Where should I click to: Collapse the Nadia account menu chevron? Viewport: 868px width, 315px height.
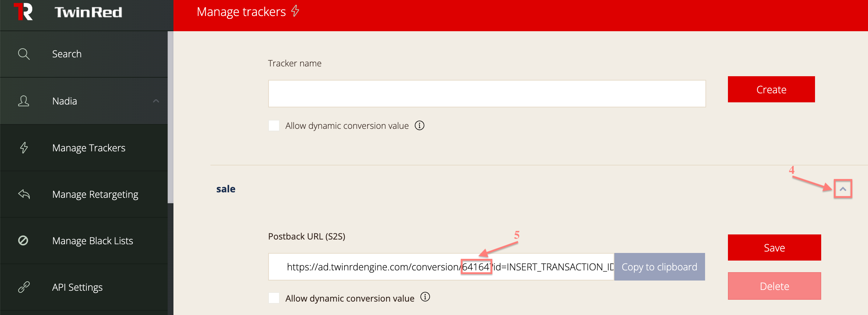tap(156, 101)
